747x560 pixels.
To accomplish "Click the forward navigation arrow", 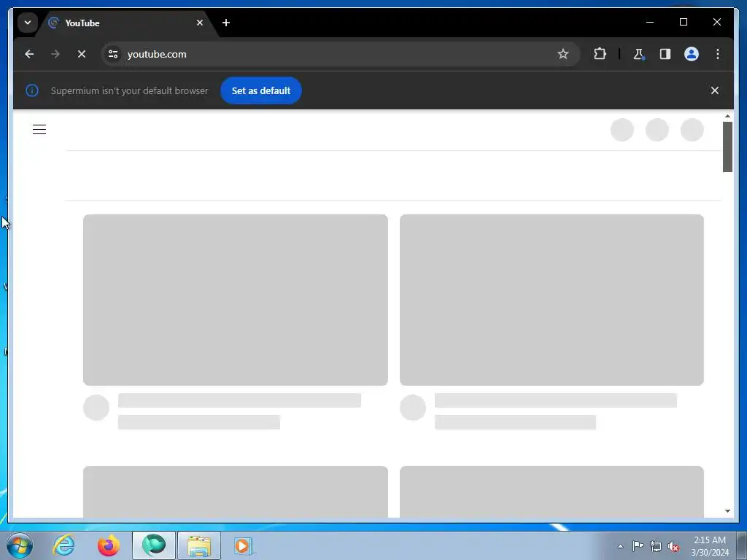I will [x=55, y=54].
